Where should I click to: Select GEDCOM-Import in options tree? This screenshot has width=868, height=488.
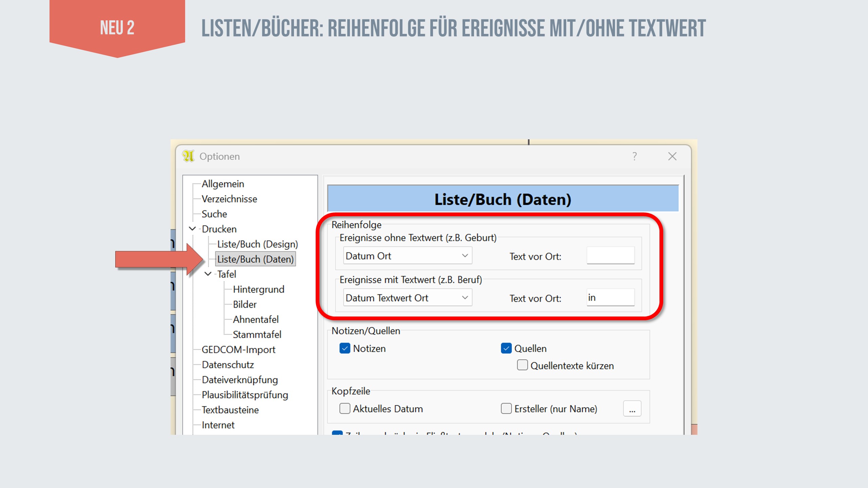click(238, 349)
